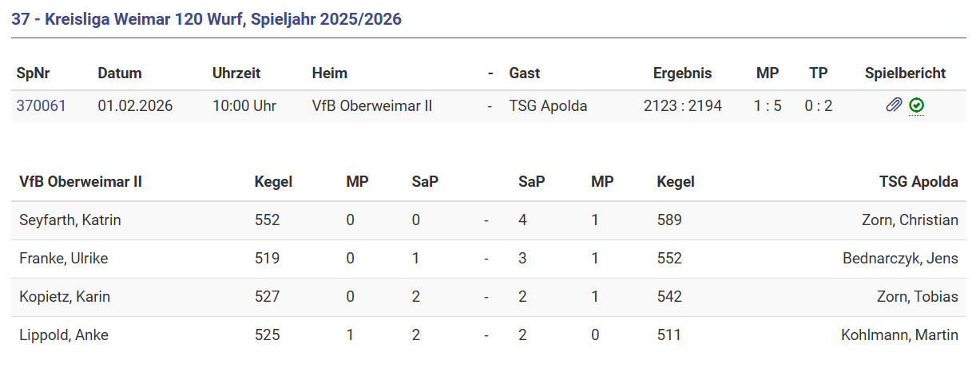Select the Datum column header
The image size is (980, 368).
pos(119,73)
